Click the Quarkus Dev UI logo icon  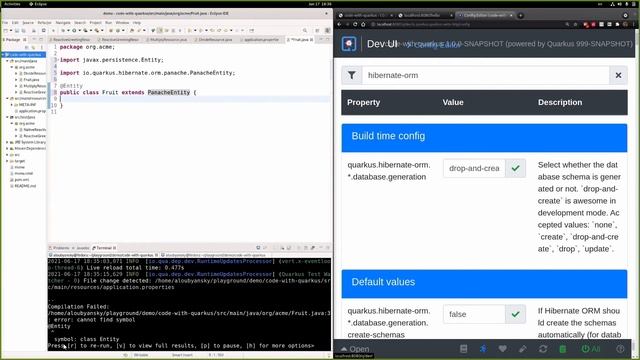(349, 44)
